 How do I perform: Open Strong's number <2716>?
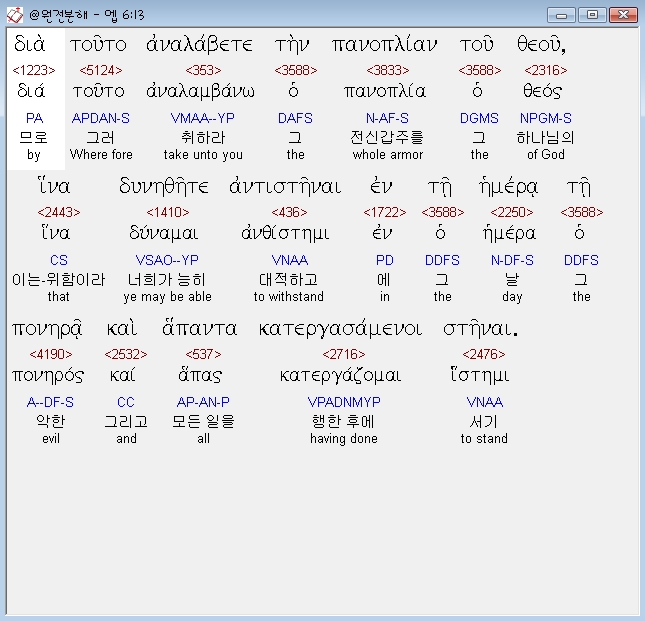click(344, 354)
